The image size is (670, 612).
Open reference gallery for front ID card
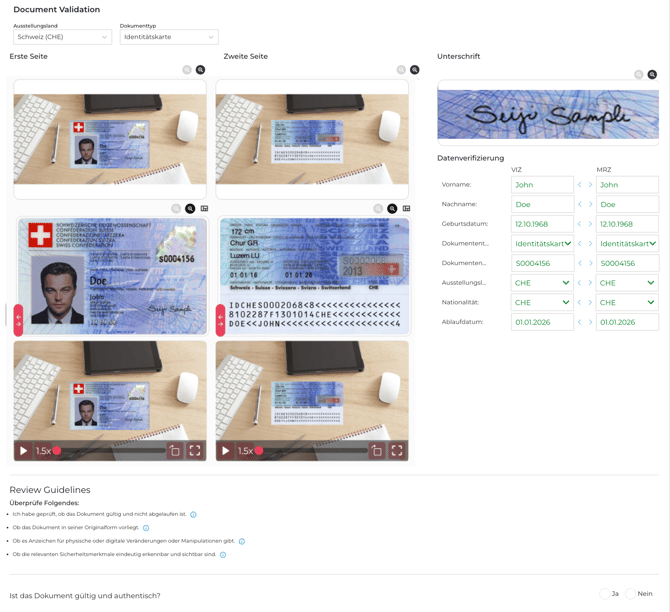tap(204, 209)
